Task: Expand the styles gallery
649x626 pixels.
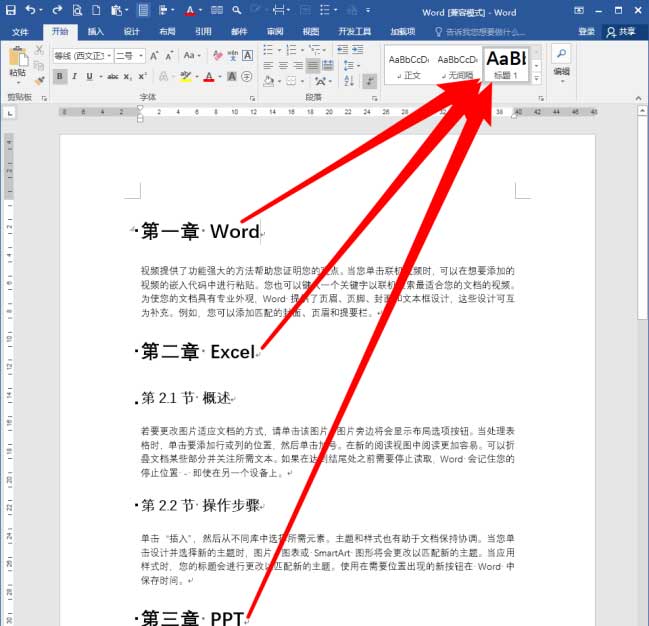Action: pyautogui.click(x=538, y=78)
